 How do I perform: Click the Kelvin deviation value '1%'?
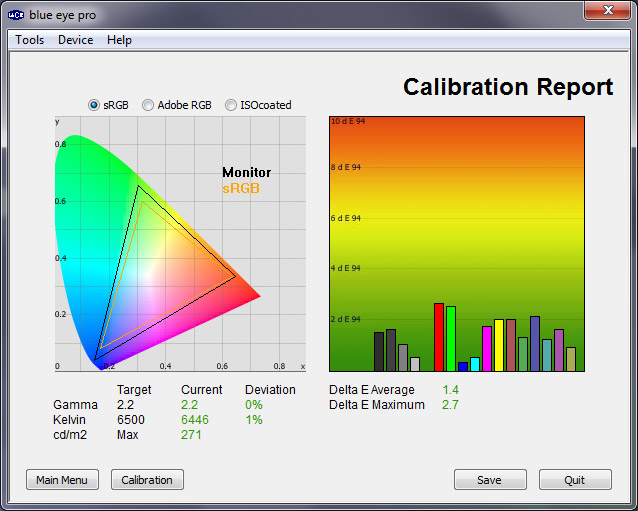coord(254,419)
